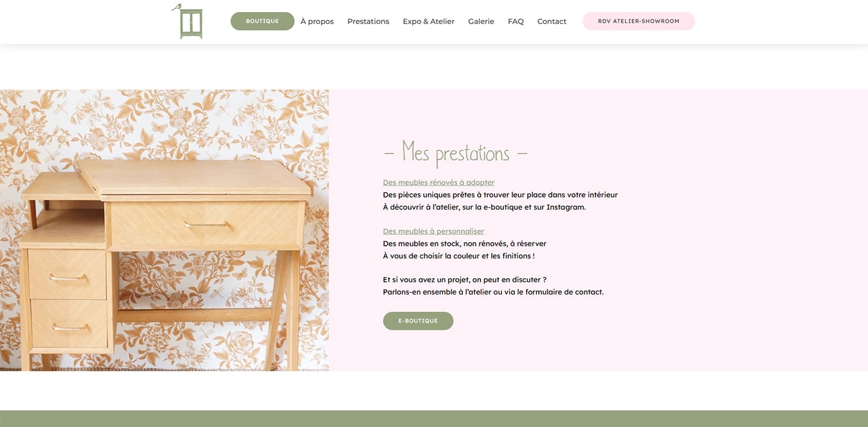Follow the 'Des meubles à personnaliser' link
Screen dimensions: 868x427
433,231
